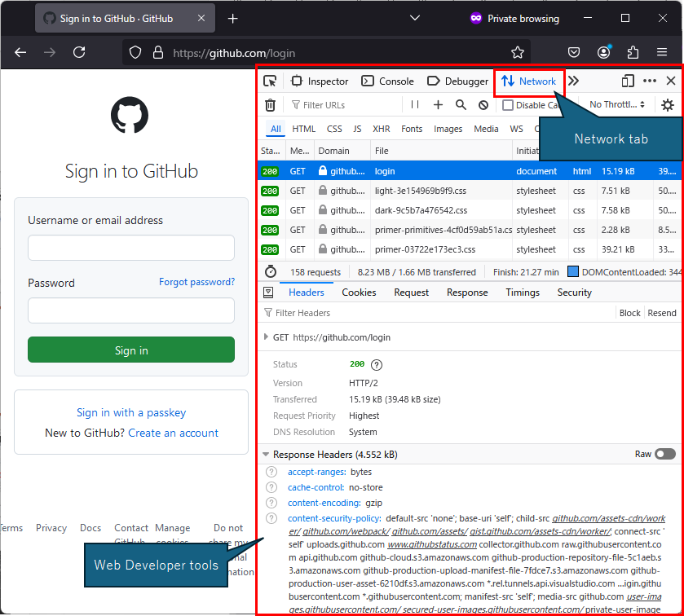The image size is (684, 616).
Task: Open the extensions puzzle icon
Action: [x=633, y=53]
